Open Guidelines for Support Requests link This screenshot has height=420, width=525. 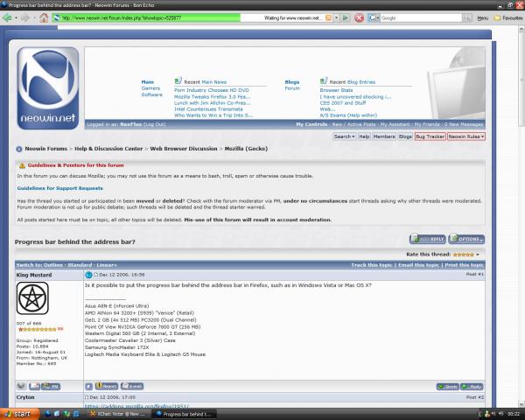(x=59, y=188)
